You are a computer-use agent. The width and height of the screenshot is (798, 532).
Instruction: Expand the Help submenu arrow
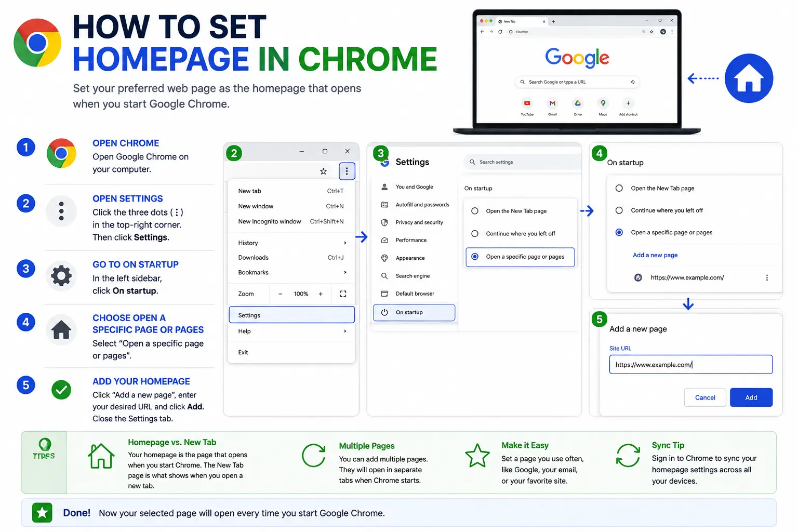(x=345, y=331)
